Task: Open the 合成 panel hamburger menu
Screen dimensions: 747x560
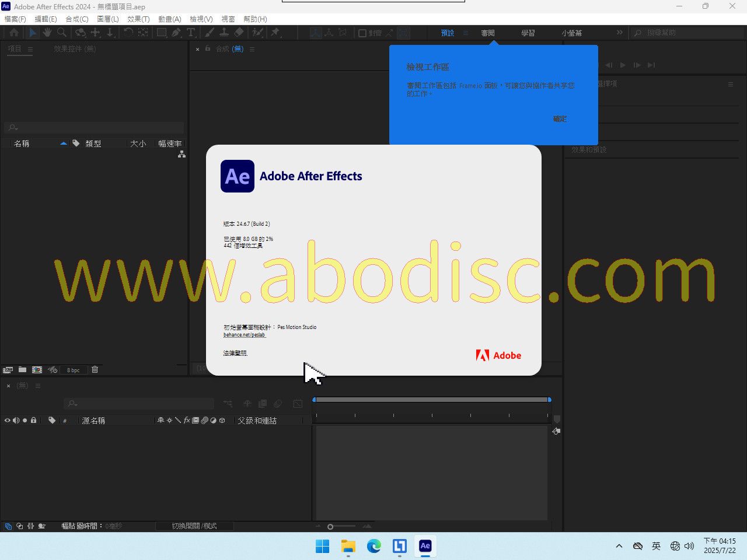Action: [x=252, y=50]
